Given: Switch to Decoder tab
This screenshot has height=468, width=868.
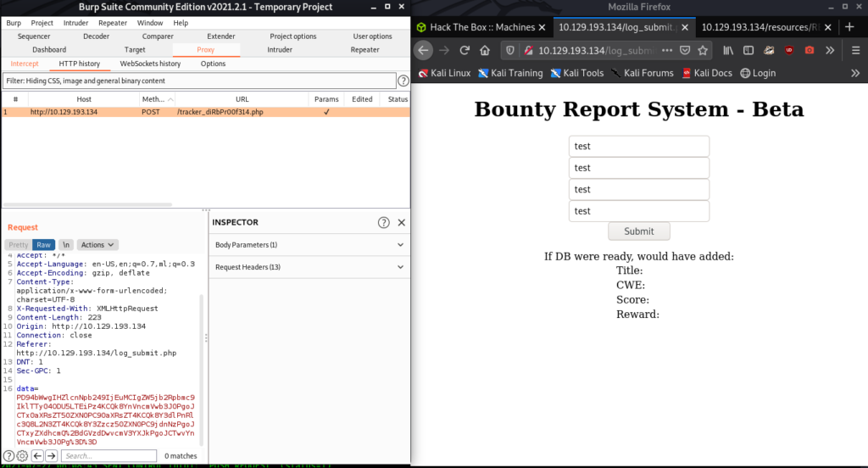Looking at the screenshot, I should [97, 36].
